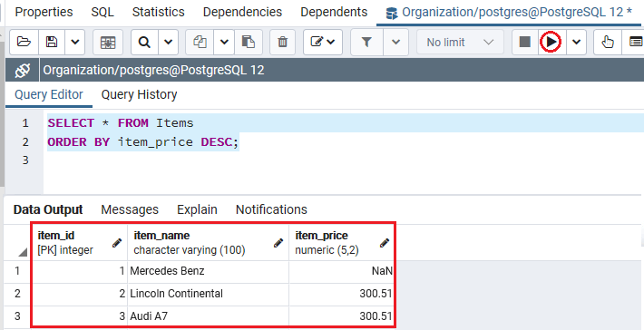644x330 pixels.
Task: Open the Filter options dropdown arrow
Action: pyautogui.click(x=396, y=42)
